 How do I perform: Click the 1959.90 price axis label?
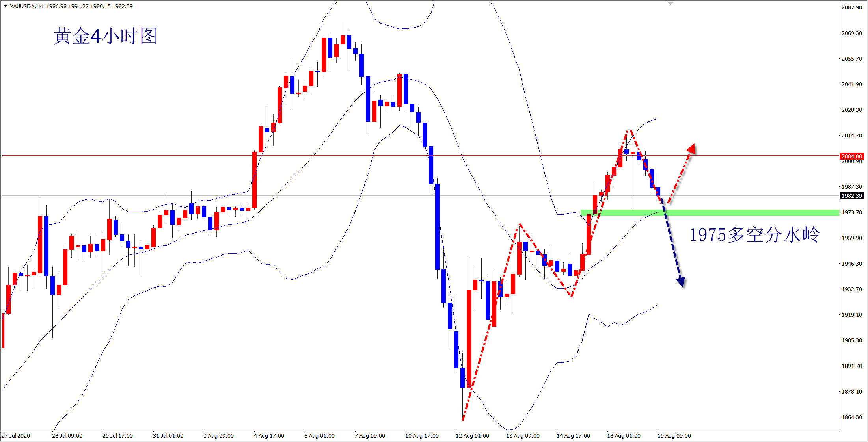[x=852, y=238]
